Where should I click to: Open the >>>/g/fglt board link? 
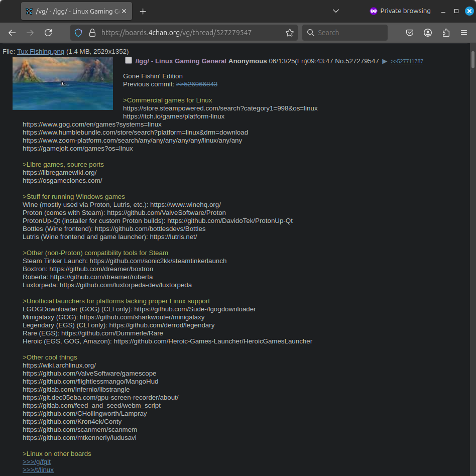[x=37, y=462]
